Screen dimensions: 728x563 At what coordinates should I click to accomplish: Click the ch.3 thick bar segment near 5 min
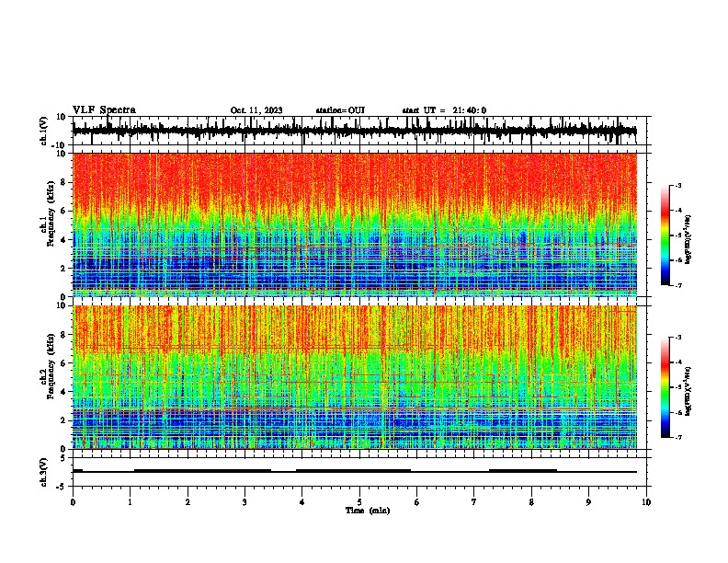[353, 471]
